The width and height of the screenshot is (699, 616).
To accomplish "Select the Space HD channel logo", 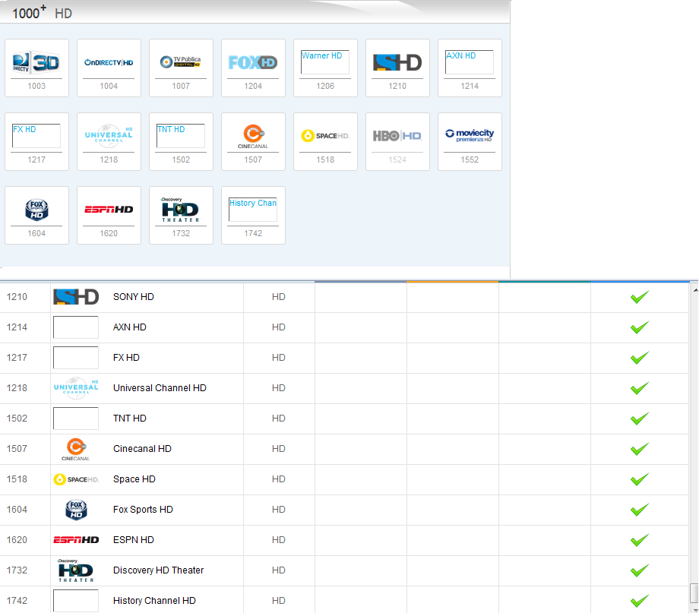I will [324, 135].
